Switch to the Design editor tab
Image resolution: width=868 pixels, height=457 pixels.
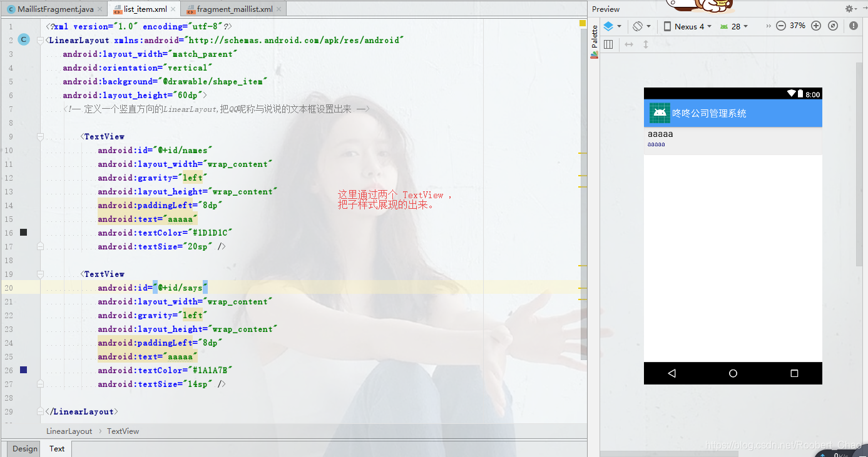click(x=24, y=448)
